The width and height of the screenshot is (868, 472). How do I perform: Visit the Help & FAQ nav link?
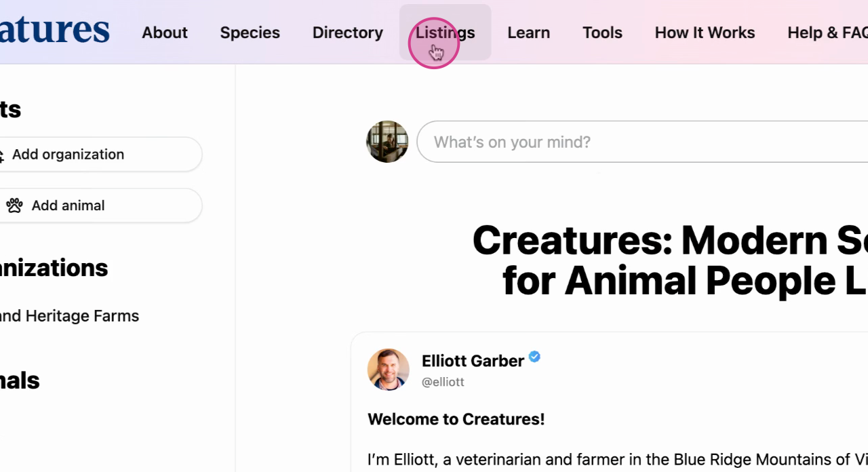coord(827,33)
